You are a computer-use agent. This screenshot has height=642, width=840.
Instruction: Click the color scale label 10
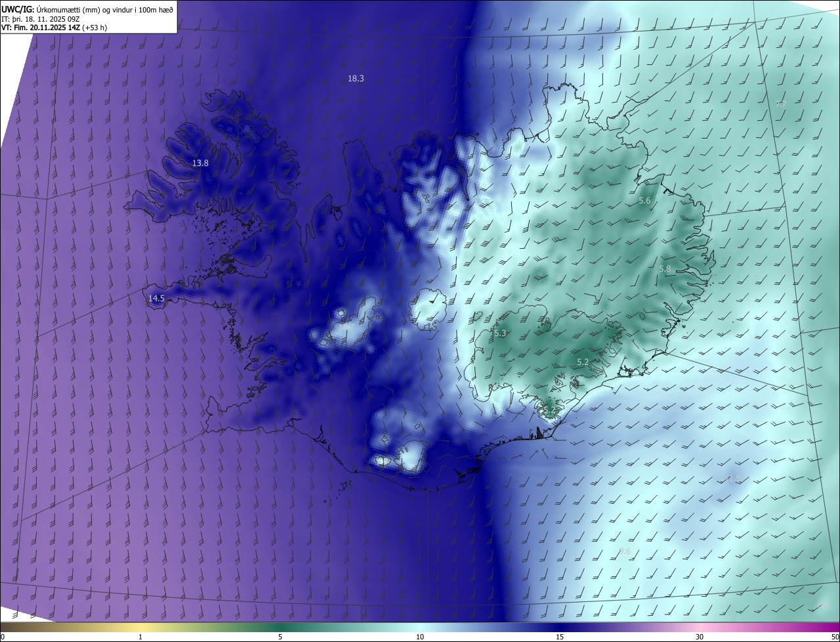coord(420,637)
